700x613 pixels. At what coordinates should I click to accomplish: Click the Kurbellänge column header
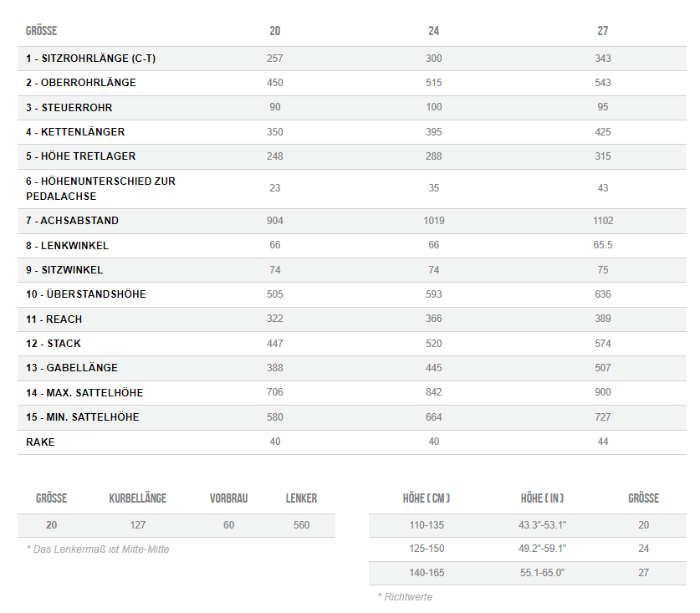point(137,498)
